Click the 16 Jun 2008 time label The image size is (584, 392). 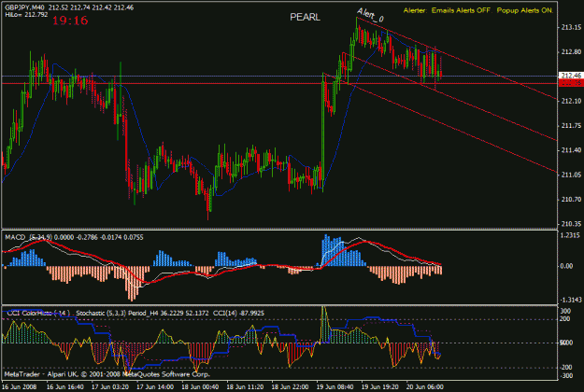click(x=20, y=386)
